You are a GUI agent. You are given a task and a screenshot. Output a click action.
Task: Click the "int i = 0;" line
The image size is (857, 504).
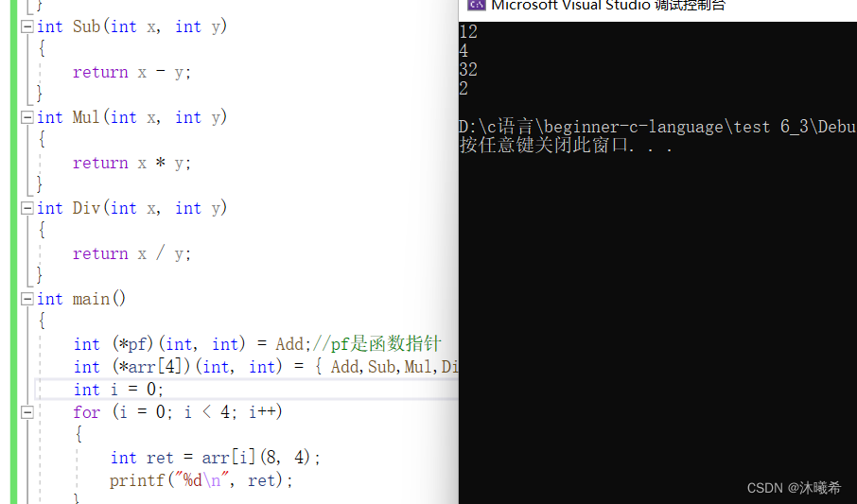[x=118, y=390]
